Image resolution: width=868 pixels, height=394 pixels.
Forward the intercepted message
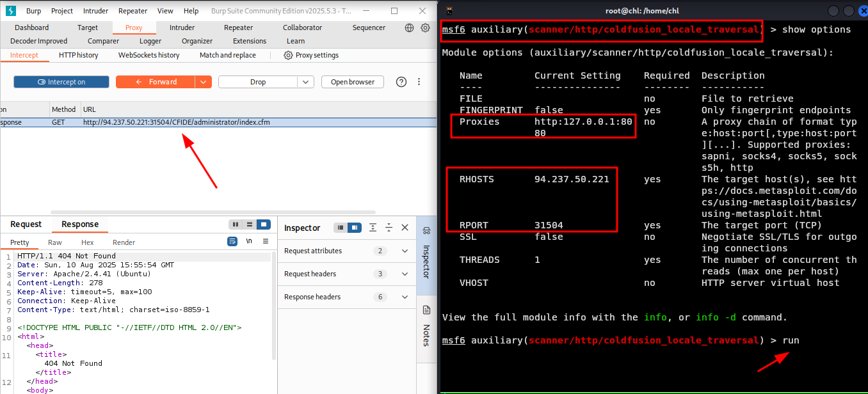pyautogui.click(x=156, y=82)
